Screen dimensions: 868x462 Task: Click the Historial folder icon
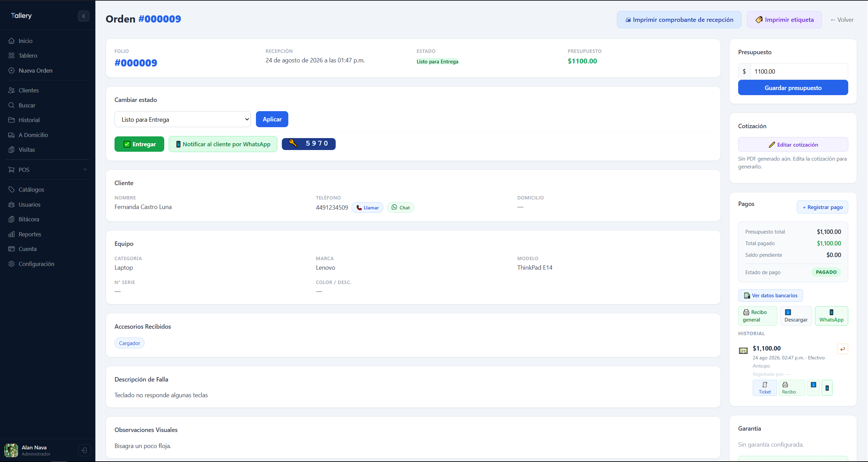coord(12,120)
